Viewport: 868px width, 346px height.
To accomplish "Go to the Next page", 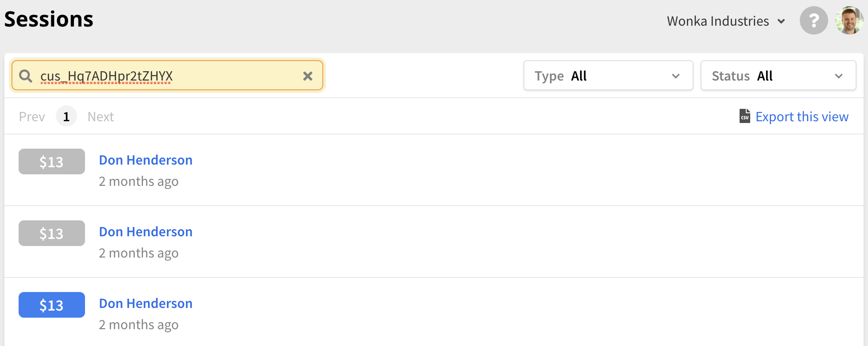I will pos(101,117).
